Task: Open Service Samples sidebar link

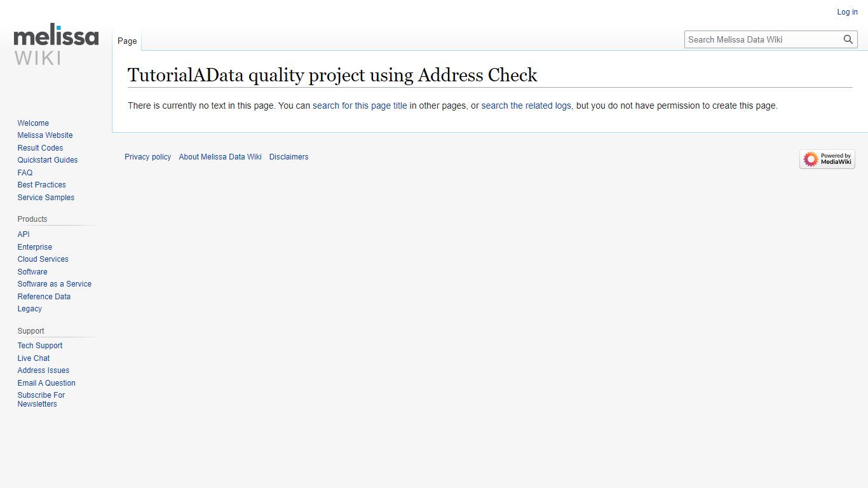Action: (x=46, y=198)
